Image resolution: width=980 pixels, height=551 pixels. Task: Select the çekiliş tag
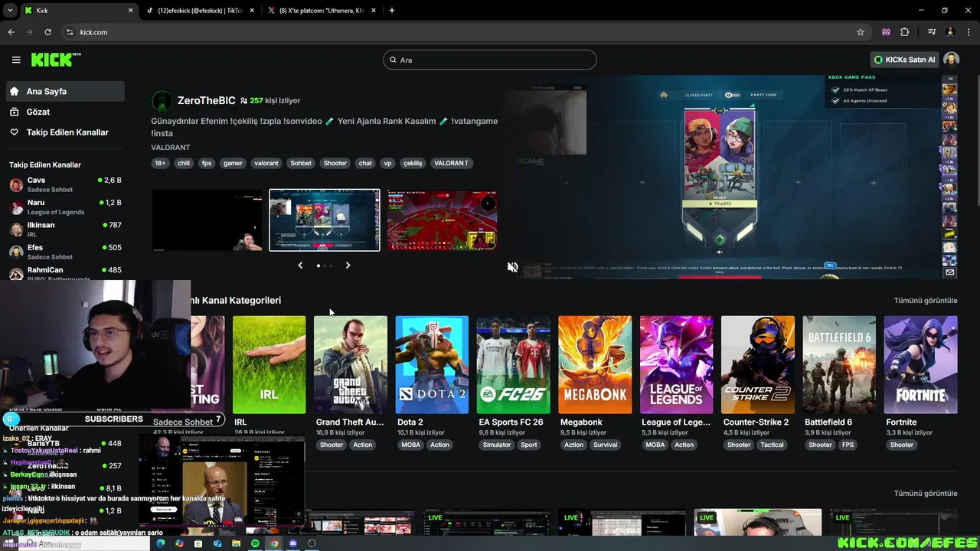tap(413, 163)
